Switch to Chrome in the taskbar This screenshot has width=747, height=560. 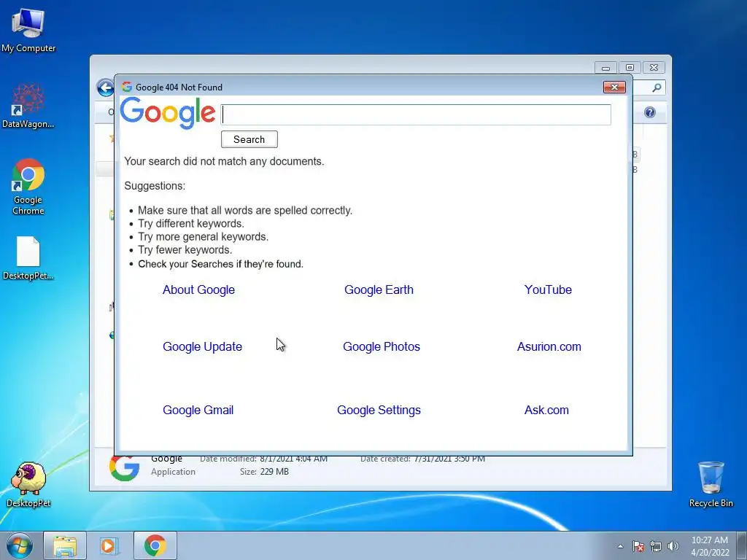pyautogui.click(x=155, y=545)
